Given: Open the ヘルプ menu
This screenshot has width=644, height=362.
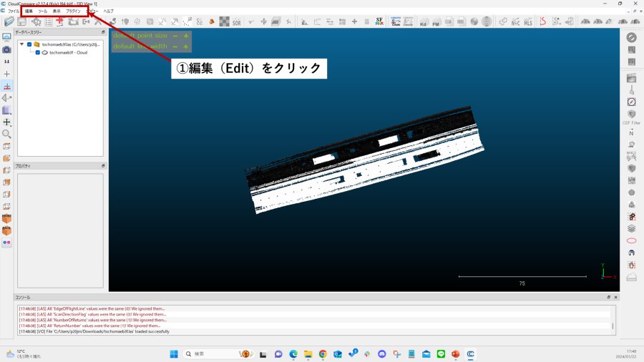Looking at the screenshot, I should 109,11.
